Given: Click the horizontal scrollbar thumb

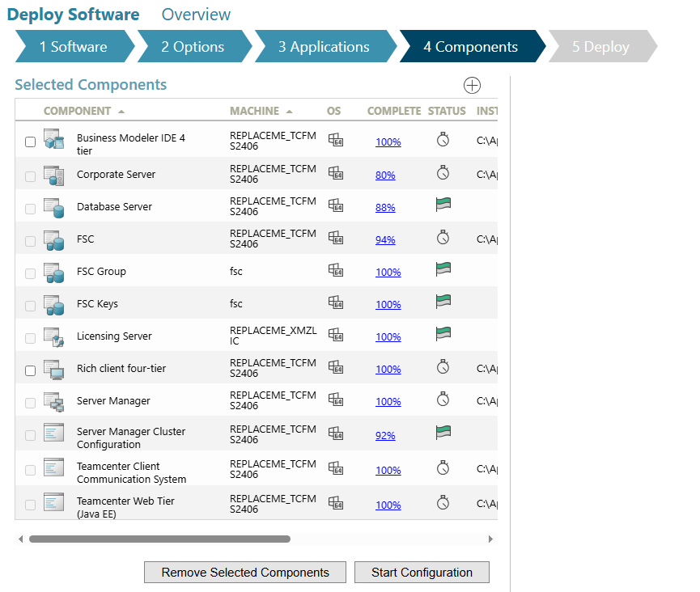Looking at the screenshot, I should click(x=159, y=539).
